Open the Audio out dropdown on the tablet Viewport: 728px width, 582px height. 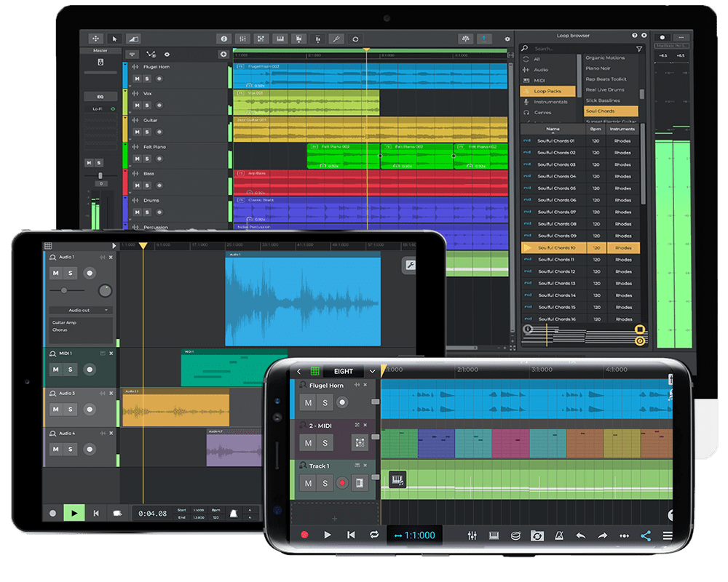pyautogui.click(x=80, y=310)
